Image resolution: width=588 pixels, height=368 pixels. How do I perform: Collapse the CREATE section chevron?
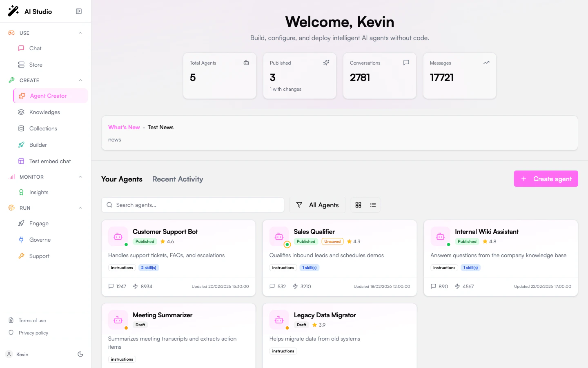80,80
